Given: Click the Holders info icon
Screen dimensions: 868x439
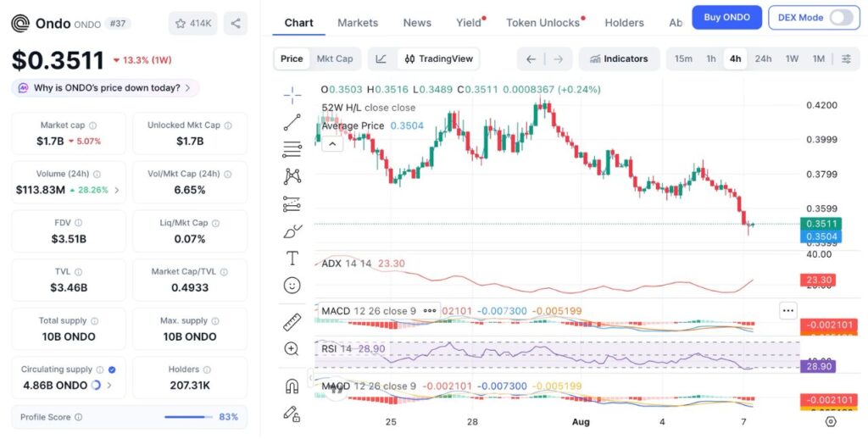Looking at the screenshot, I should pos(207,370).
